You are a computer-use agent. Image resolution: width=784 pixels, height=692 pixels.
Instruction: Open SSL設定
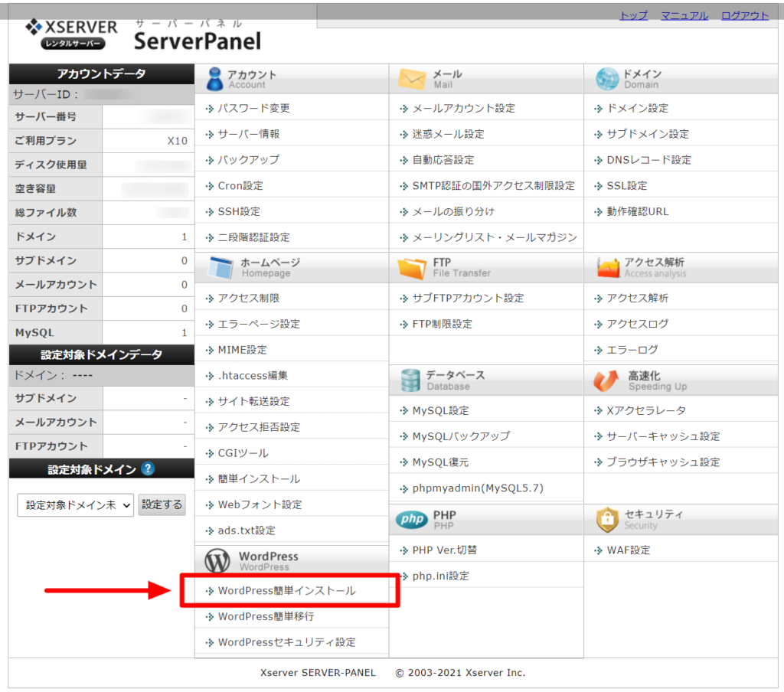coord(627,185)
